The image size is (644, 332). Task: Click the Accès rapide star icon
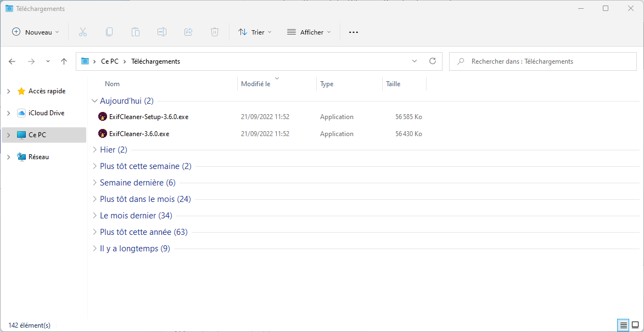[x=21, y=91]
